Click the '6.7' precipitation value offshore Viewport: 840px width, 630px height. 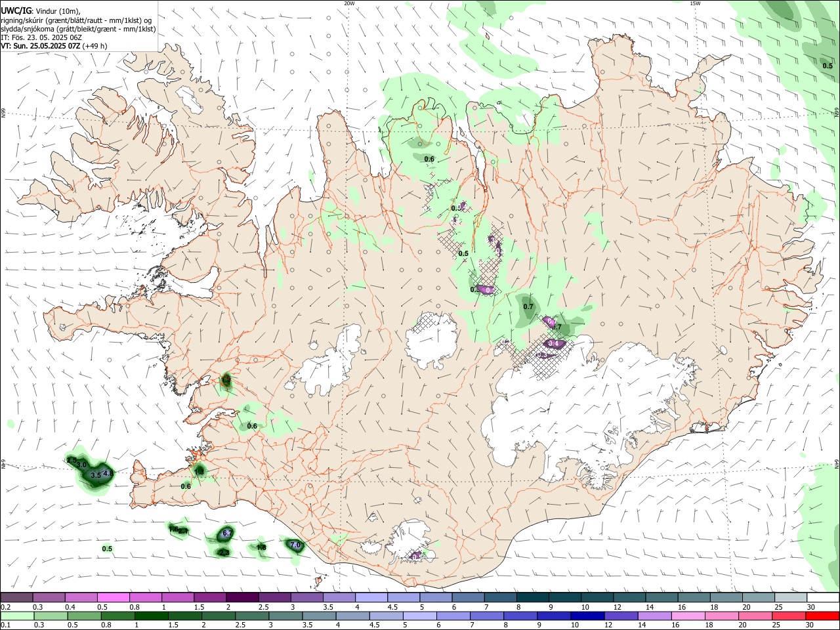(227, 533)
